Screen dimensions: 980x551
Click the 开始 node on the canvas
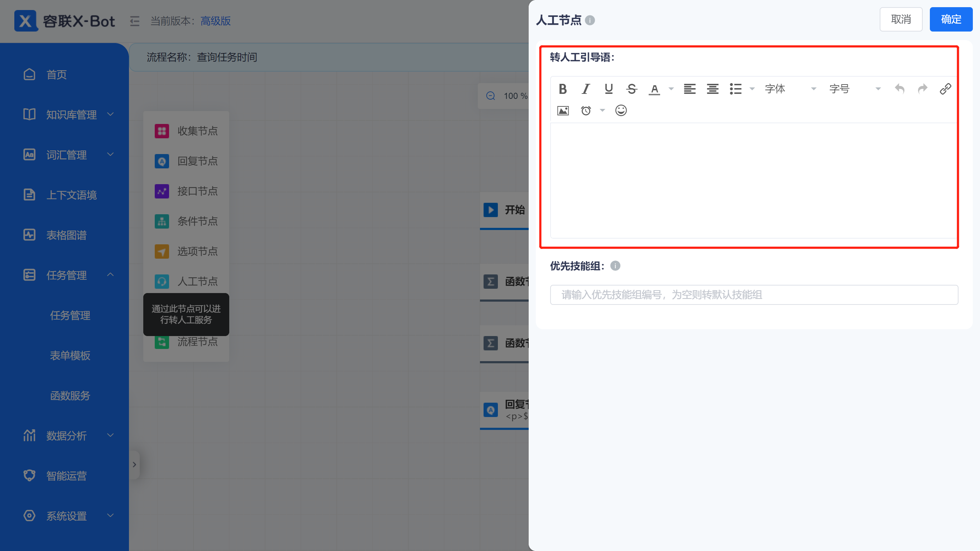coord(504,210)
